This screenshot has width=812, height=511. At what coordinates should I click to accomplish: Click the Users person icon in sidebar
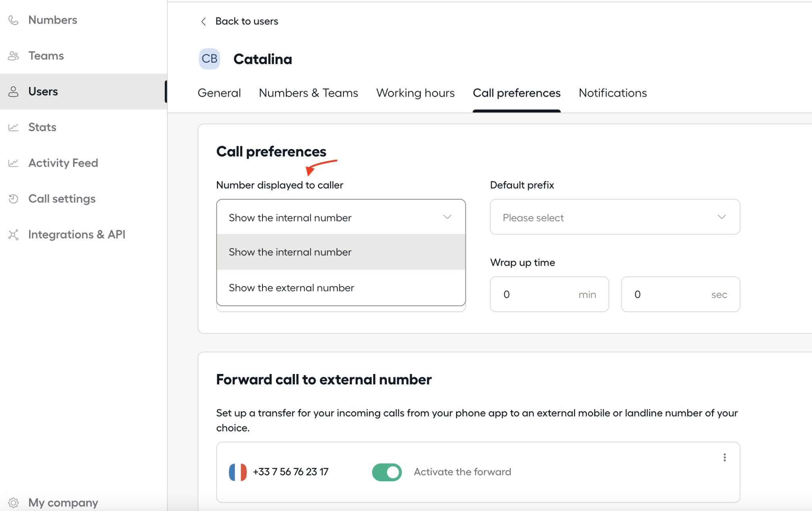point(13,92)
